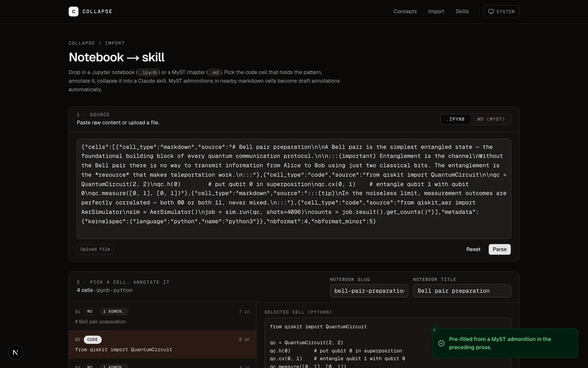
Task: Dismiss the pre-filled toast notification
Action: click(x=434, y=330)
